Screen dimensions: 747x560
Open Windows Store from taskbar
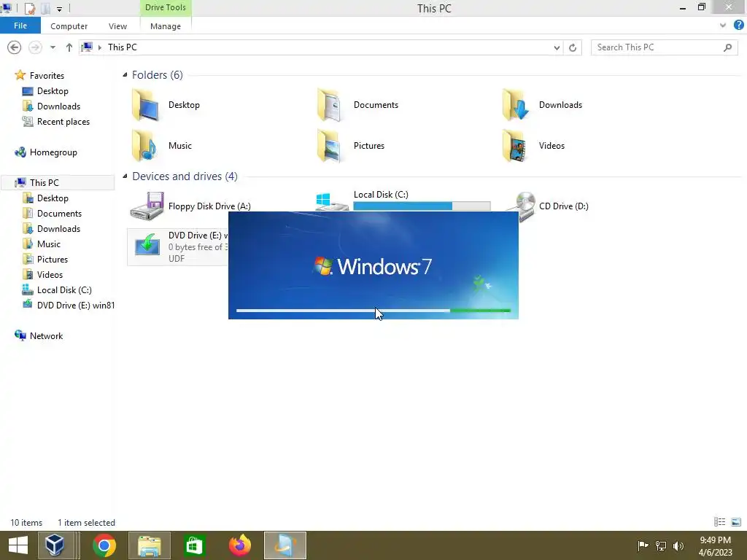[194, 545]
